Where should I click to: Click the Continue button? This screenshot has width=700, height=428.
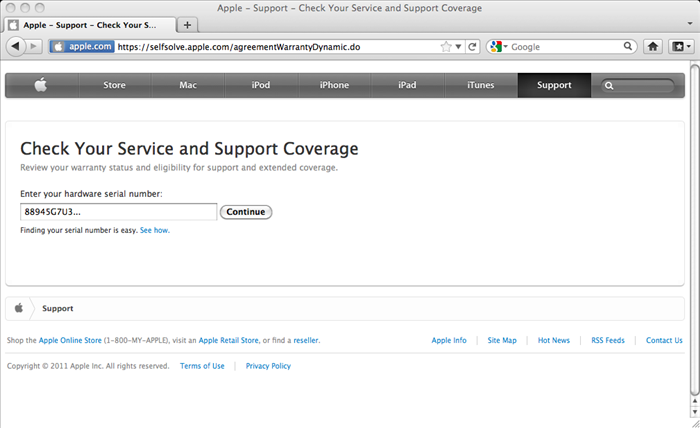246,212
